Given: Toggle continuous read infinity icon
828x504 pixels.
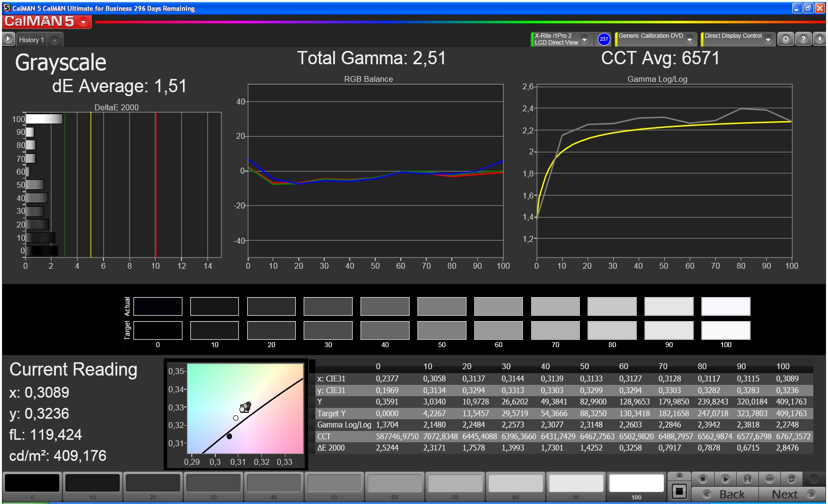Looking at the screenshot, I should click(770, 479).
